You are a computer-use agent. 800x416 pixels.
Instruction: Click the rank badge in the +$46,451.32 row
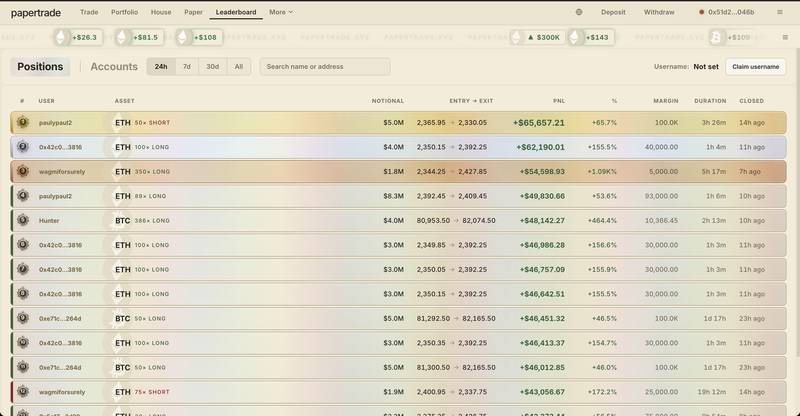[22, 318]
